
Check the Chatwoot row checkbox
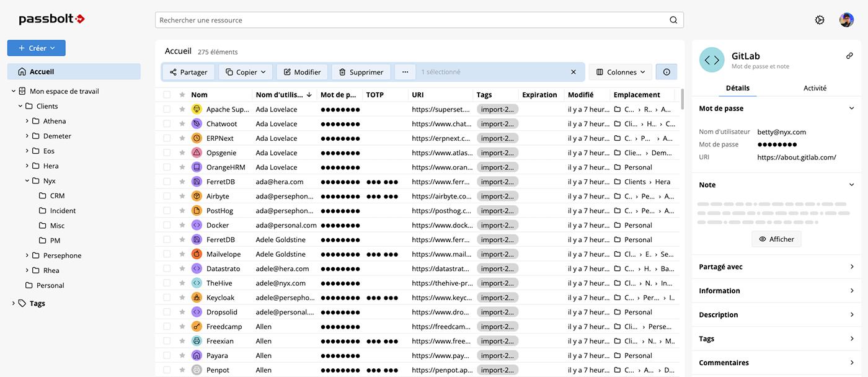(167, 123)
